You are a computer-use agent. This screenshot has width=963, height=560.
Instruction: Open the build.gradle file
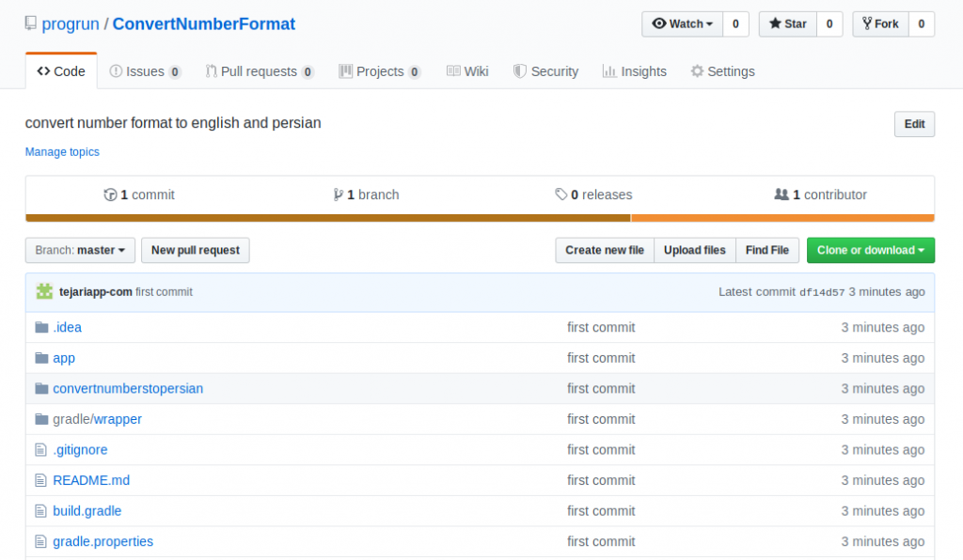pos(87,511)
